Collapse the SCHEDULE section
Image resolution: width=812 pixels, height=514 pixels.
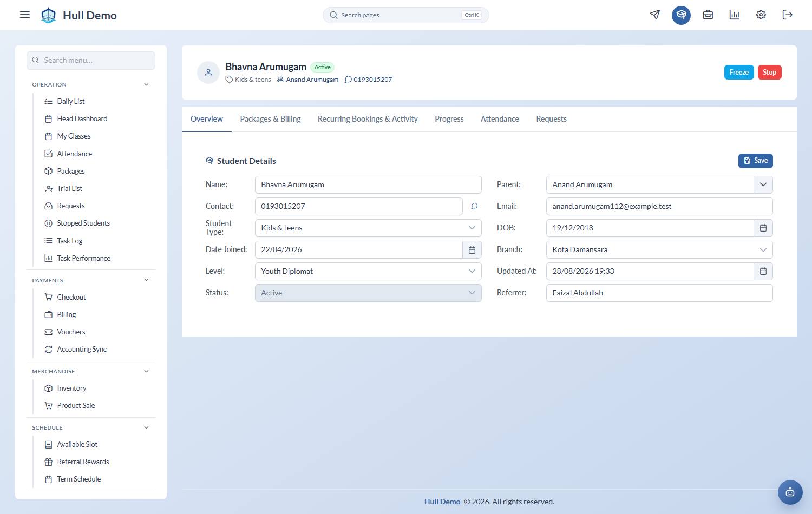(x=146, y=427)
